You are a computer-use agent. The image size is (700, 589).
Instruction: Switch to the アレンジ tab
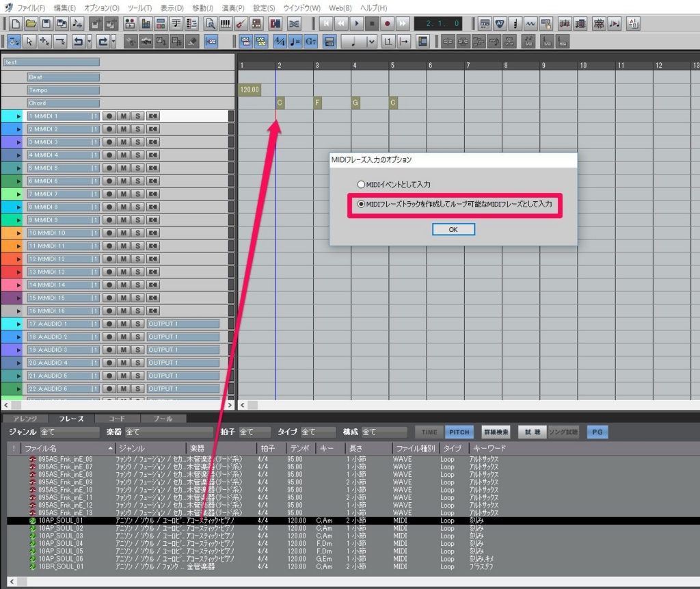pos(25,419)
